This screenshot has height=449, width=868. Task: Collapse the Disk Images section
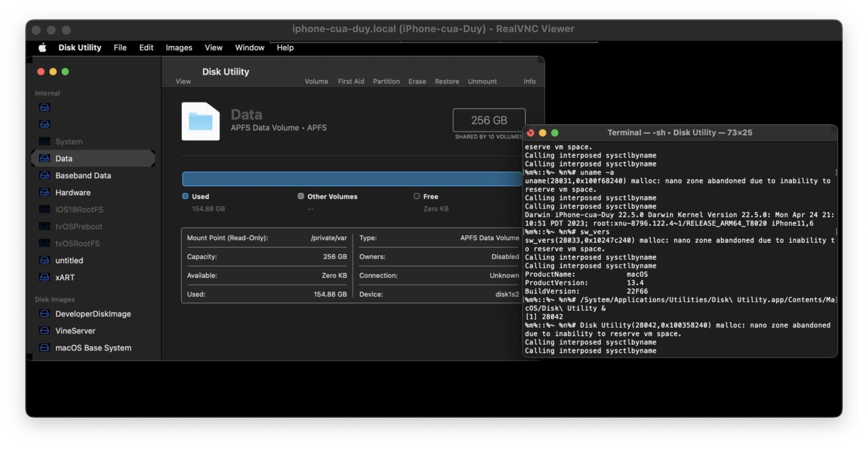point(55,299)
